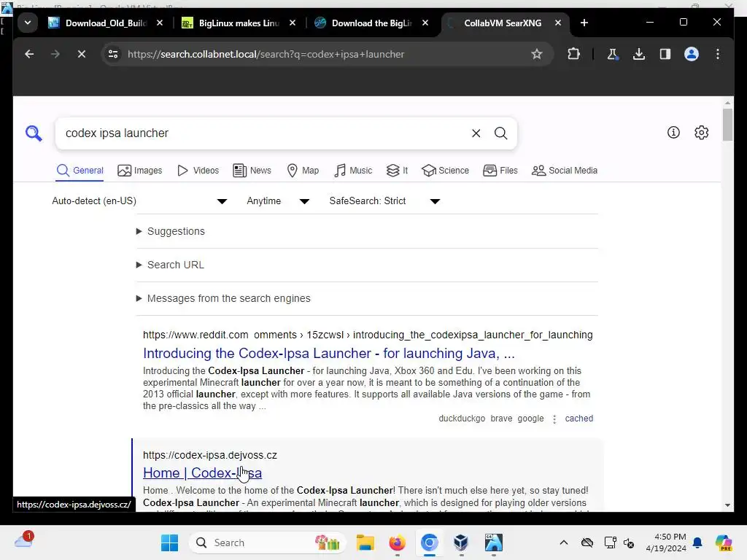The image size is (747, 560).
Task: Select the Map search category
Action: [x=303, y=171]
